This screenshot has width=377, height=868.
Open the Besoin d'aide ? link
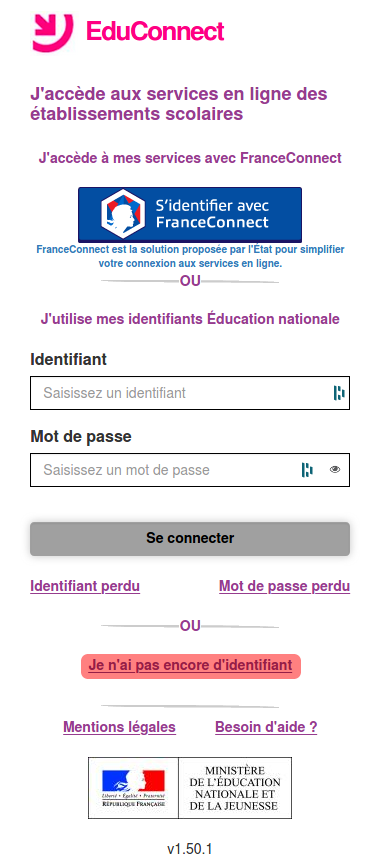point(266,727)
